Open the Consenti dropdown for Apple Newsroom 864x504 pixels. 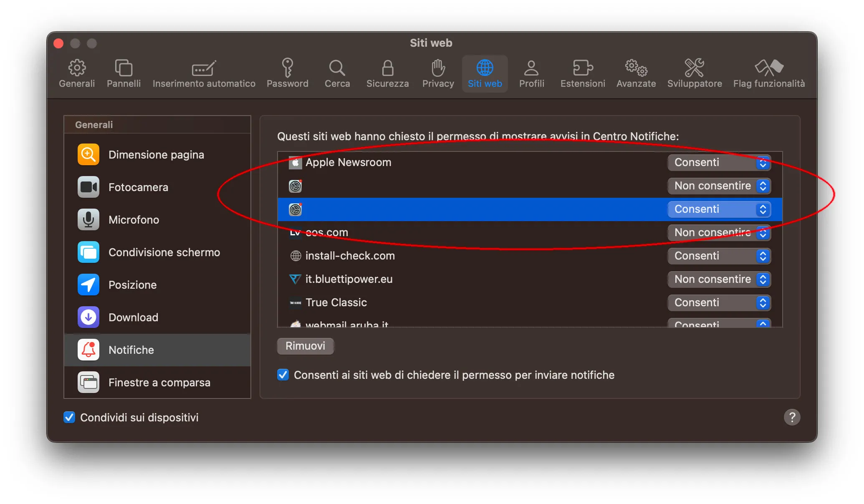(719, 163)
